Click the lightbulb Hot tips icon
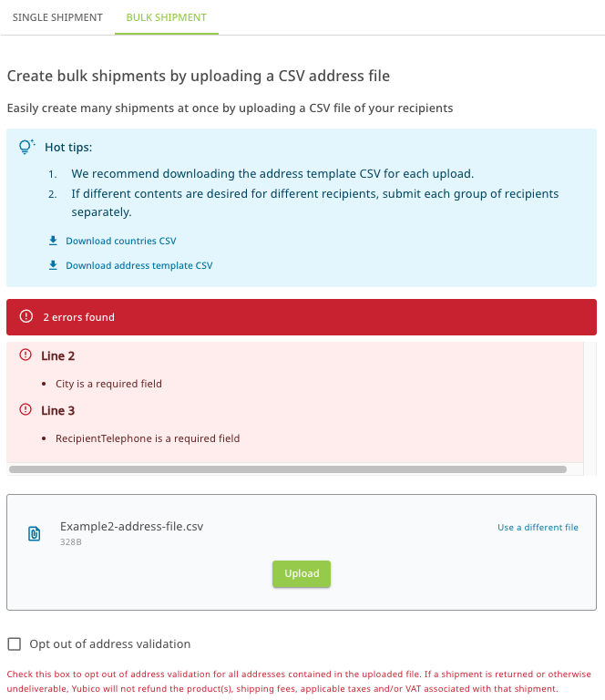This screenshot has width=605, height=700. click(x=27, y=146)
